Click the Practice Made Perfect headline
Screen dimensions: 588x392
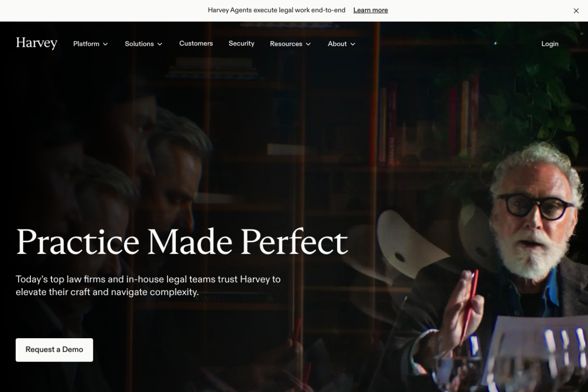[182, 242]
